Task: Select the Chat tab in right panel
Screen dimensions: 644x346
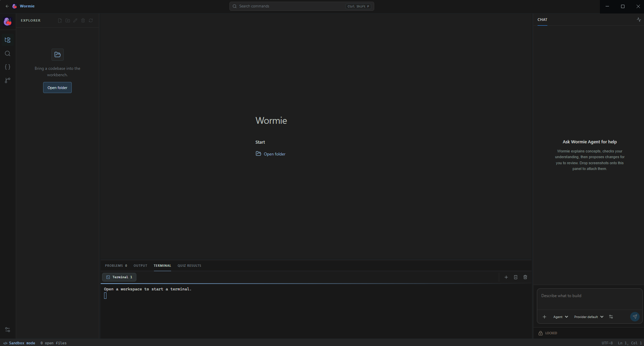Action: pyautogui.click(x=542, y=20)
